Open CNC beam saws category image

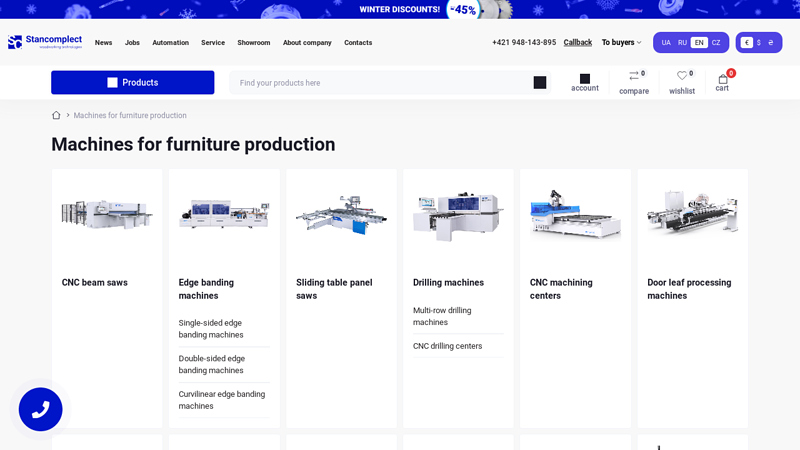point(107,214)
